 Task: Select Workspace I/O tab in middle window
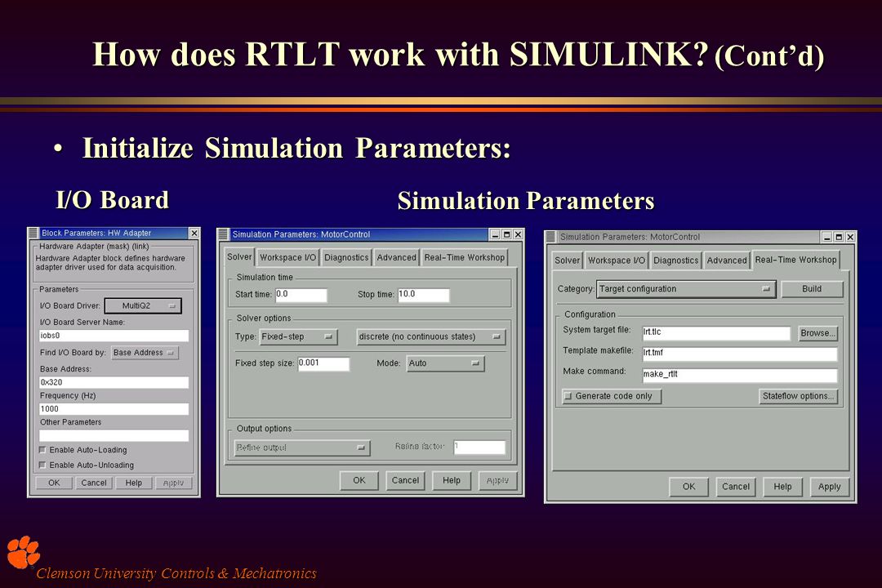[x=287, y=258]
